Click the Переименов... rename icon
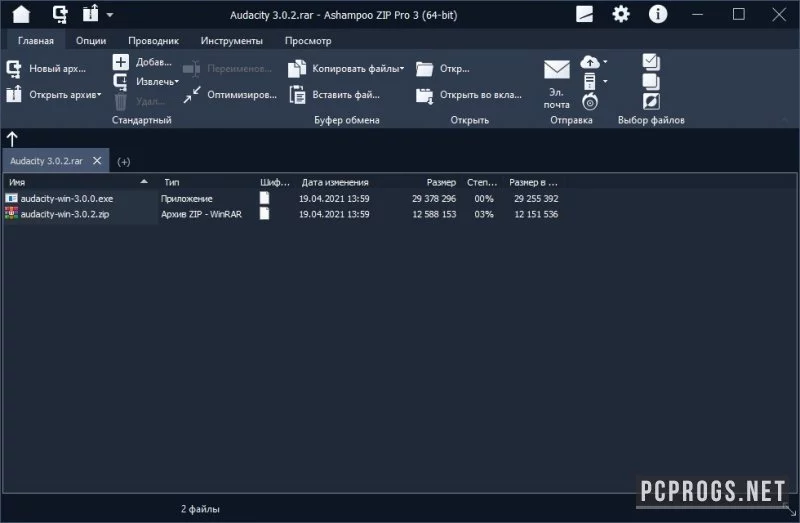800x523 pixels. coord(192,69)
